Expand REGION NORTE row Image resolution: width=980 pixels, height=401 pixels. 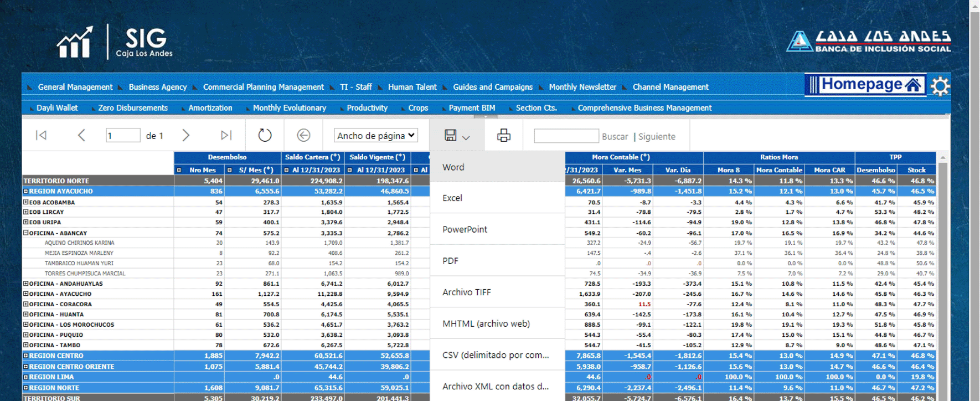click(x=25, y=388)
